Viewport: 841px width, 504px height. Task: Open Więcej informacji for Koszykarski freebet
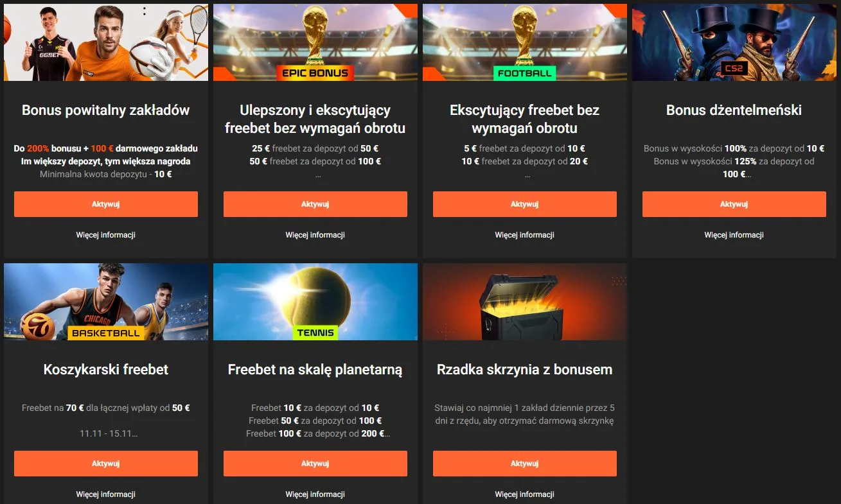(x=106, y=494)
